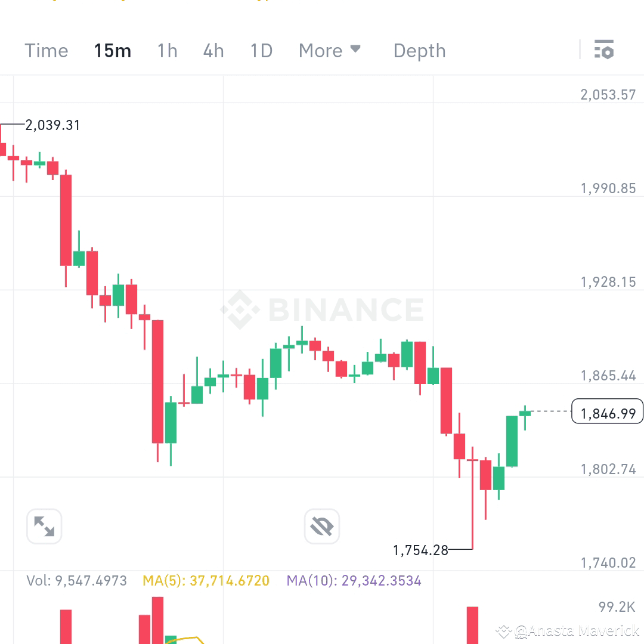This screenshot has height=644, width=644.
Task: Open the chart indicator settings icon
Action: coord(605,50)
